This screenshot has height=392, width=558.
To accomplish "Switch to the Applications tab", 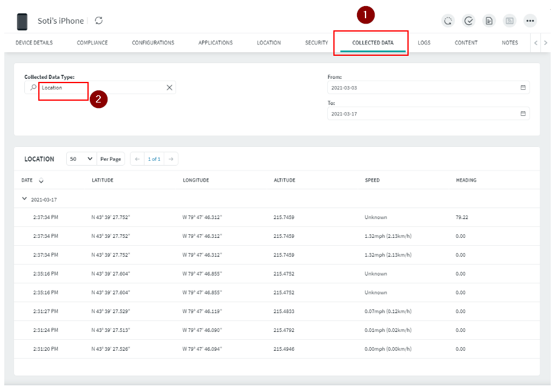I will (x=216, y=42).
